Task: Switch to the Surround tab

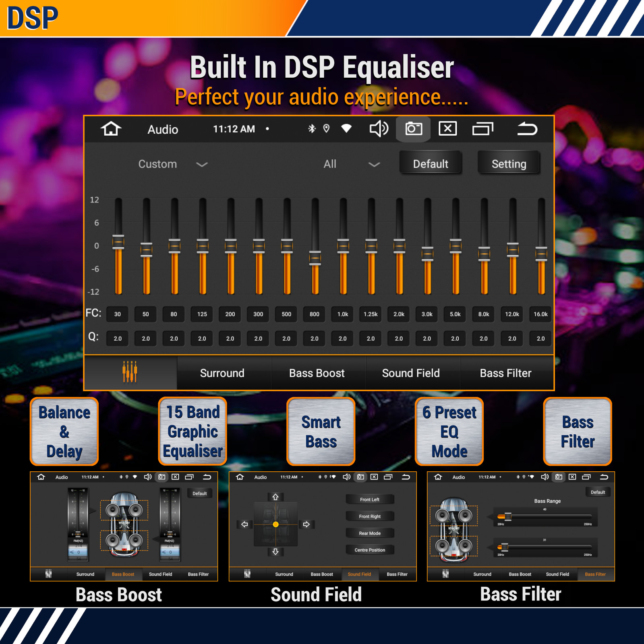Action: click(222, 373)
